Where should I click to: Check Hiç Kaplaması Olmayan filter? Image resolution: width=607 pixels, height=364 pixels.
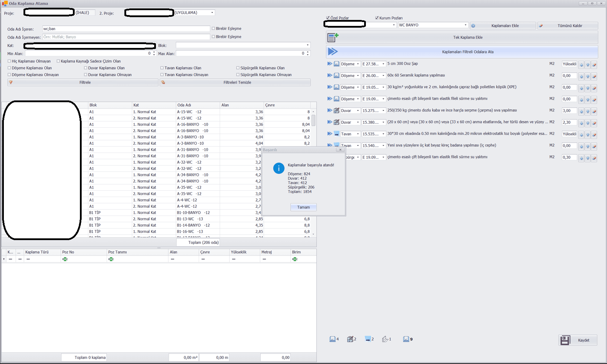coord(9,61)
